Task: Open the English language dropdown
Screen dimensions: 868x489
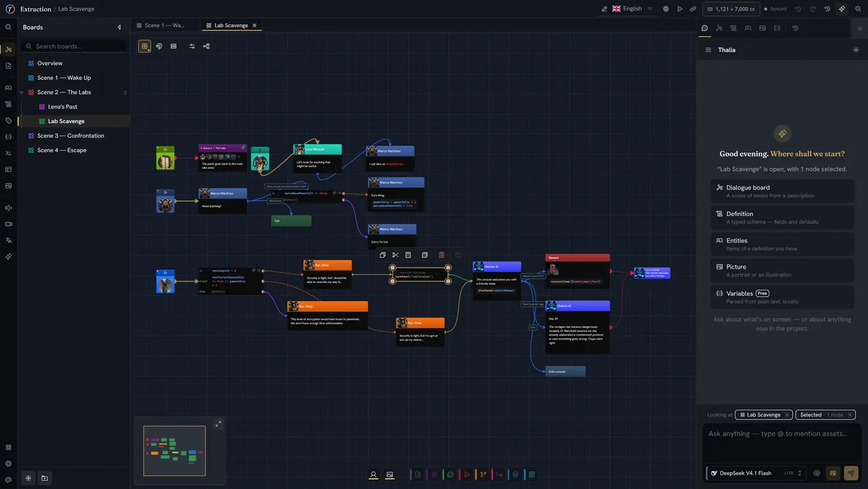Action: coord(632,9)
